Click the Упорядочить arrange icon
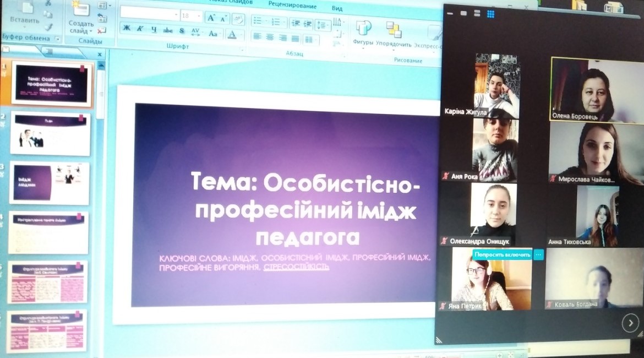Viewport: 644px width, 358px height. pos(394,30)
